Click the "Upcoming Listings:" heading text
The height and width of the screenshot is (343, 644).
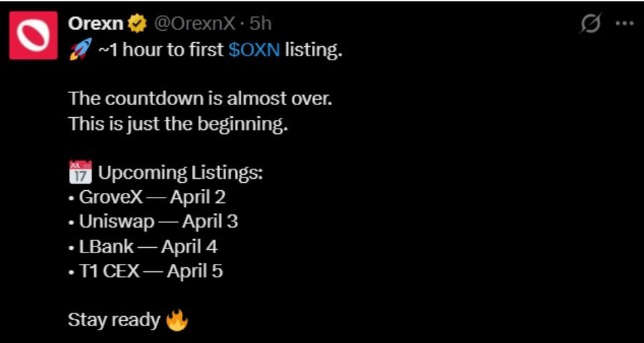[180, 173]
